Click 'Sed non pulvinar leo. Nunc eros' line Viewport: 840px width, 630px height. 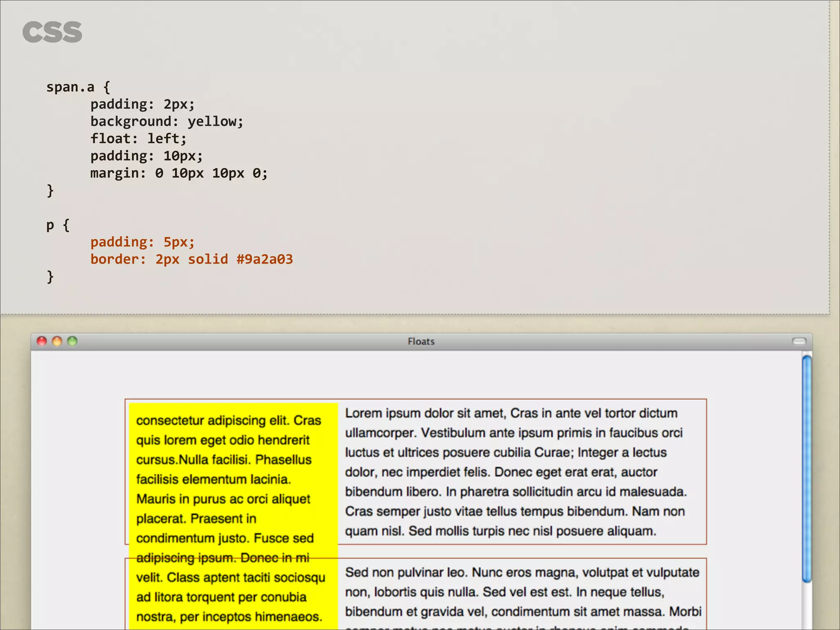(x=522, y=573)
